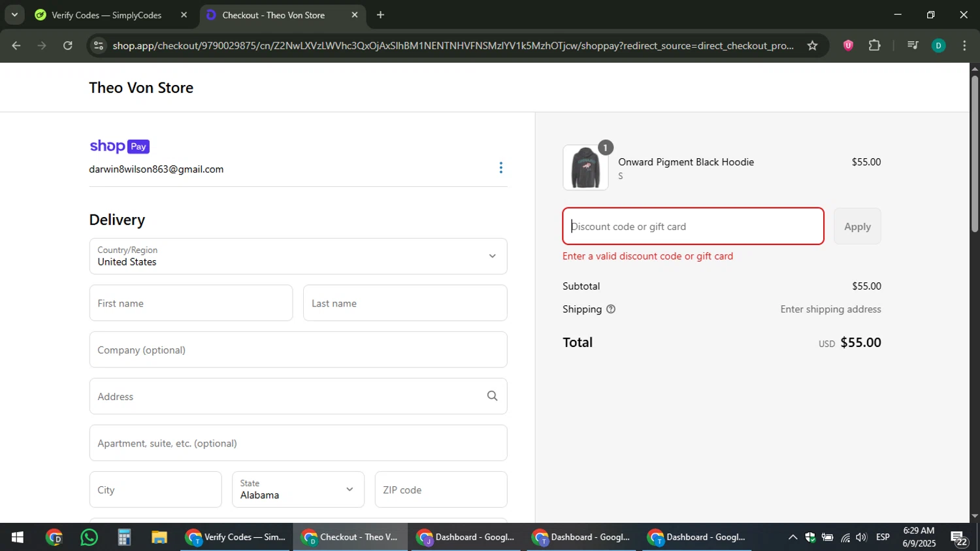
Task: Click the Onward Pigment Black Hoodie thumbnail
Action: (x=585, y=168)
